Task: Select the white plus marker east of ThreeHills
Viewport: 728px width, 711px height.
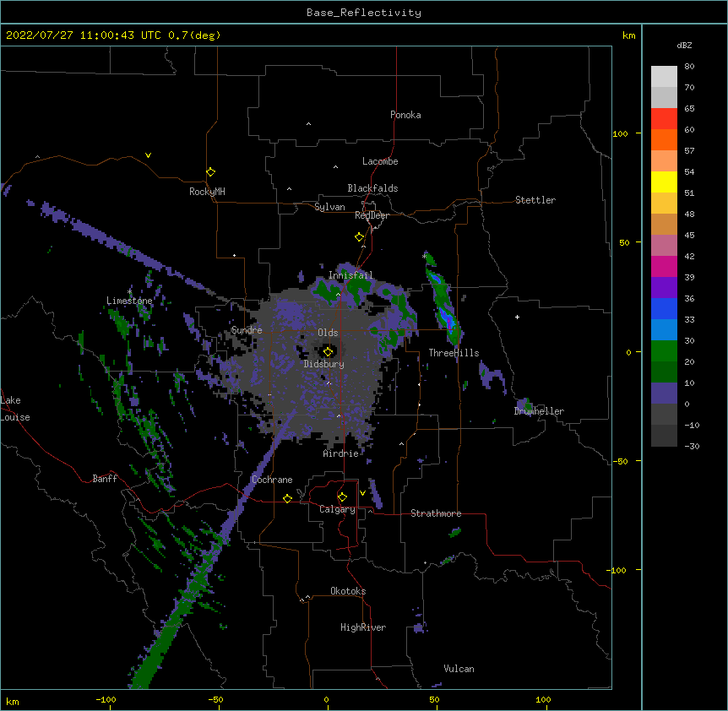Action: point(517,317)
